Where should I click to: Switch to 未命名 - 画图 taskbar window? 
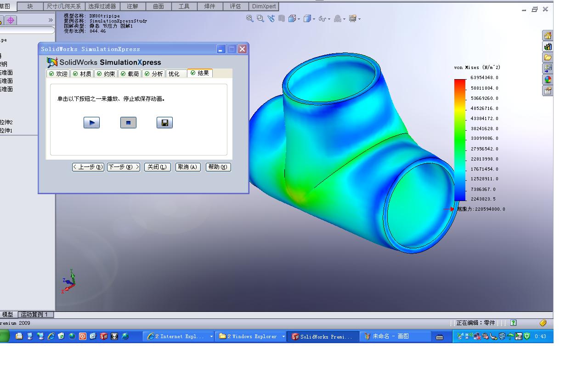point(396,337)
